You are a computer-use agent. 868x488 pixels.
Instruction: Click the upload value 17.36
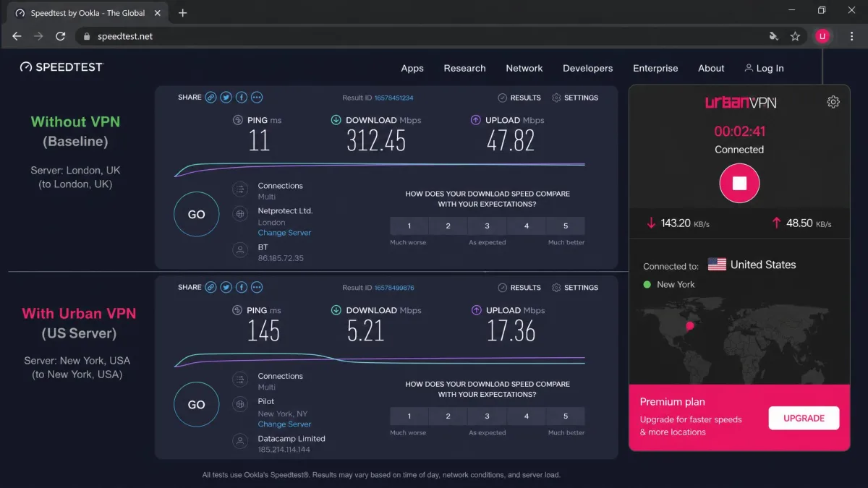click(511, 331)
